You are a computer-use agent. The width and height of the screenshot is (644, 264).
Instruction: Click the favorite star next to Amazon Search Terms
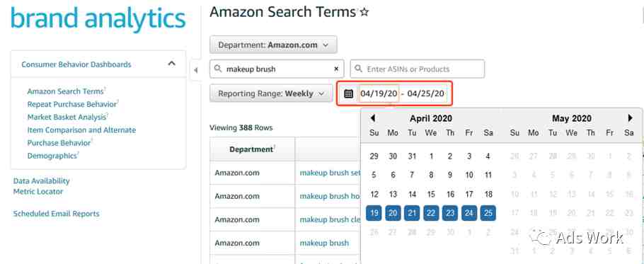coord(364,13)
